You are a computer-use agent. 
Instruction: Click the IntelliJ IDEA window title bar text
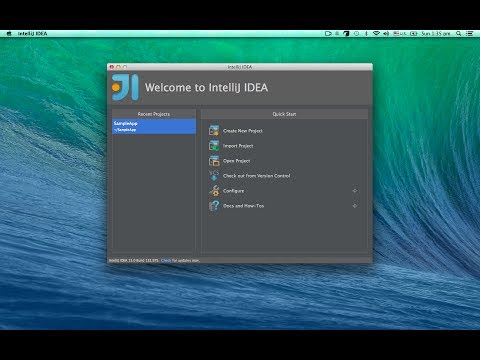240,67
